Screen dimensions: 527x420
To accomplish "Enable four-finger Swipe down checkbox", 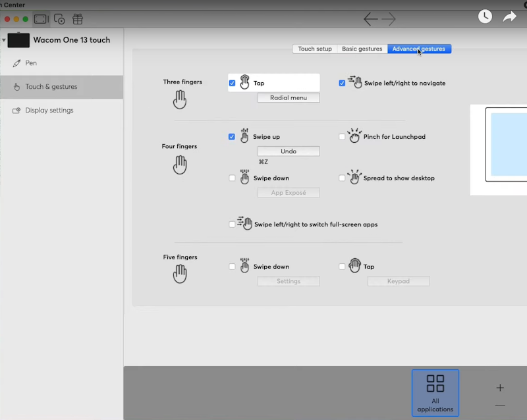I will tap(232, 178).
